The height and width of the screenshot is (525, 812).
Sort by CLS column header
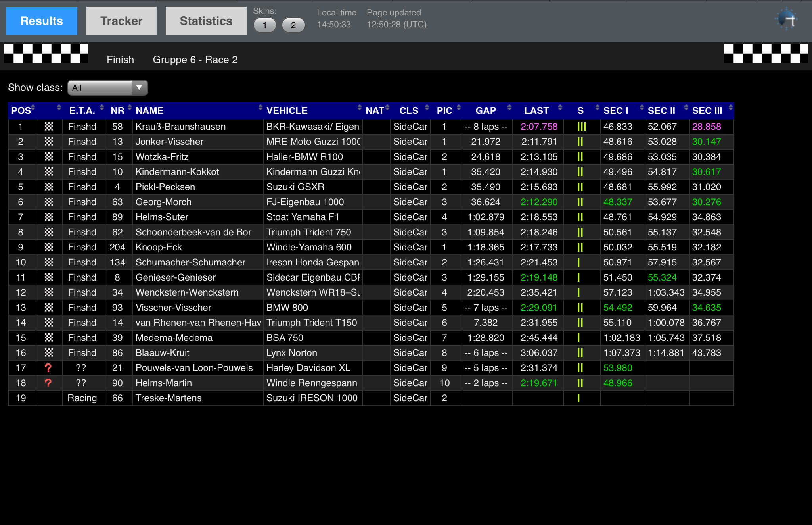click(410, 111)
